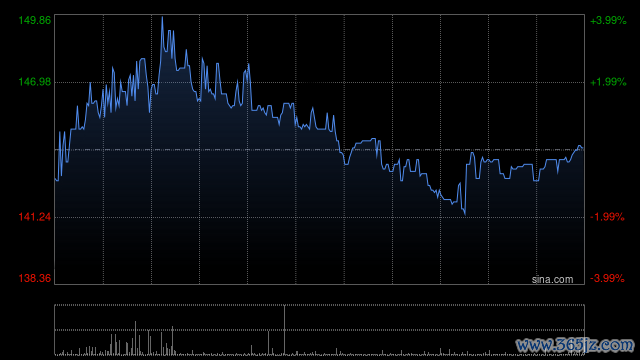Viewport: 640px width, 360px height.
Task: Click the 141.24 price label
Action: coord(35,217)
